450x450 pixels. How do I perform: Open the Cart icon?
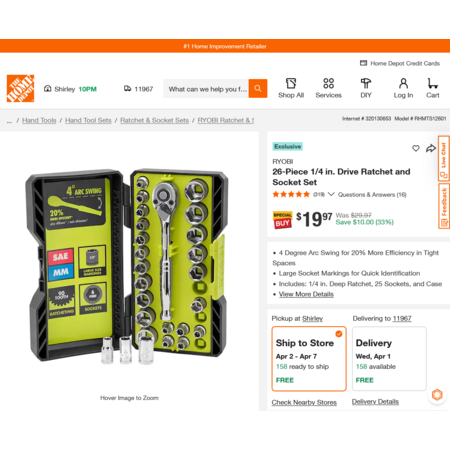[432, 83]
